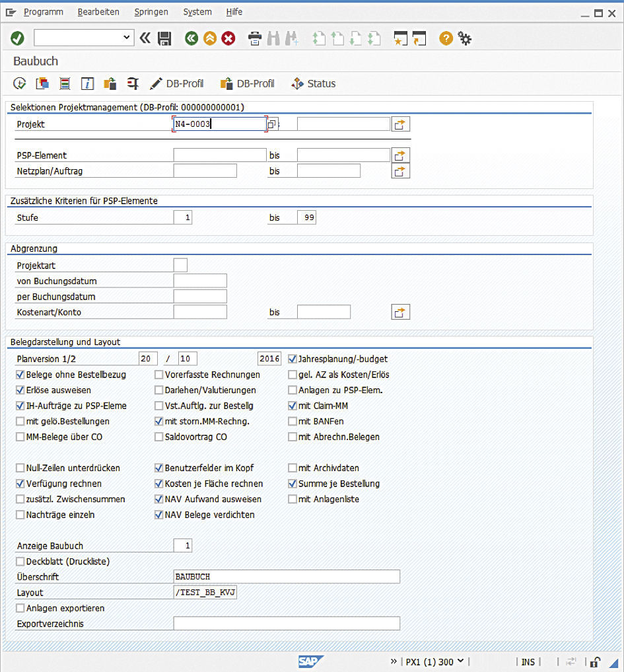624x672 pixels.
Task: Click the Back navigation arrow
Action: pyautogui.click(x=191, y=38)
